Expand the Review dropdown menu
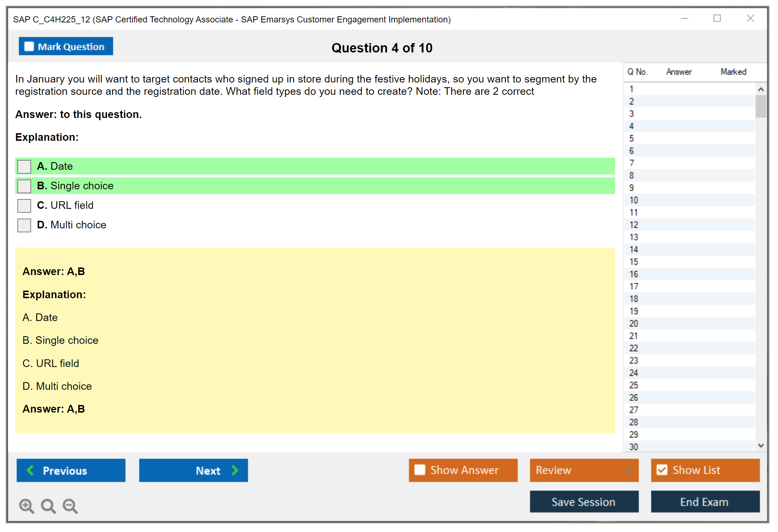778x532 pixels. [628, 470]
